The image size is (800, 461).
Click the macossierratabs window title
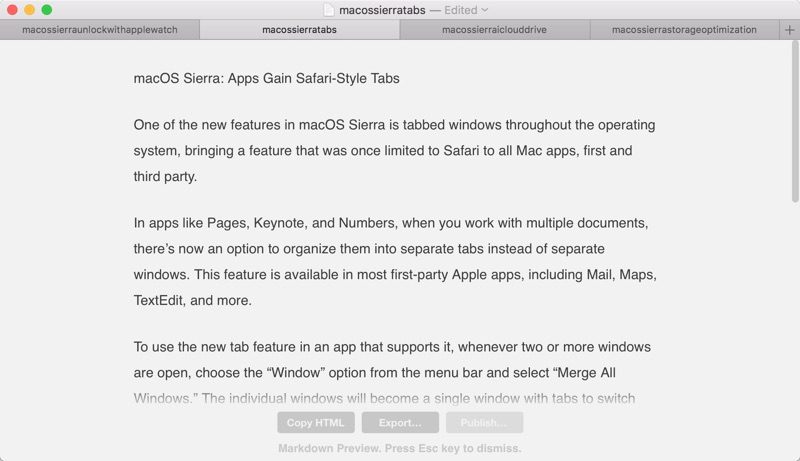382,10
